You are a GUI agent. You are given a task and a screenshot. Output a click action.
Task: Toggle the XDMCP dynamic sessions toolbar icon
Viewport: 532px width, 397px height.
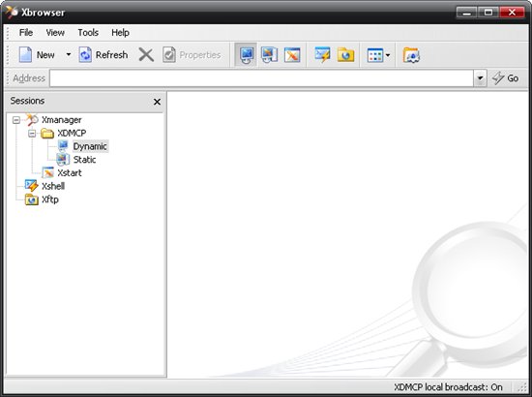click(247, 54)
